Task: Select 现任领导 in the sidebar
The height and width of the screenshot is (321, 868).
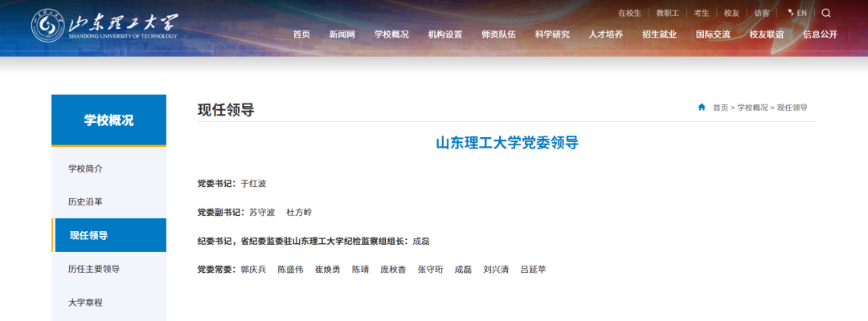Action: coord(108,235)
